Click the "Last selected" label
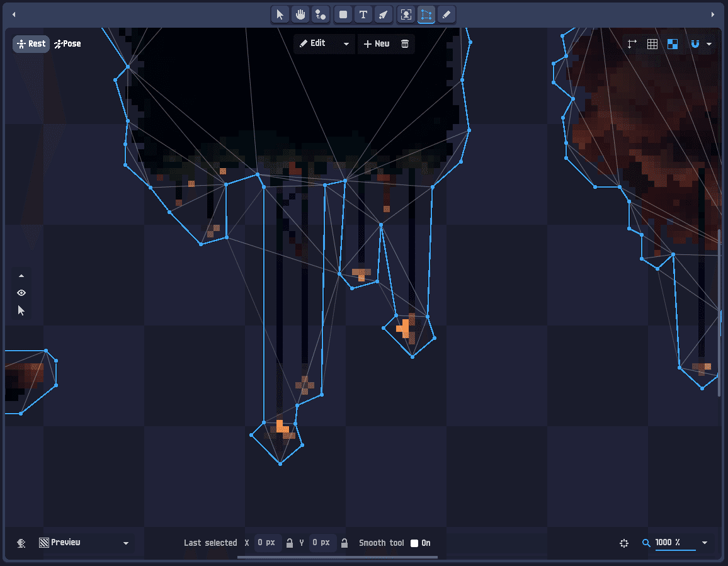Image resolution: width=728 pixels, height=566 pixels. (x=210, y=543)
